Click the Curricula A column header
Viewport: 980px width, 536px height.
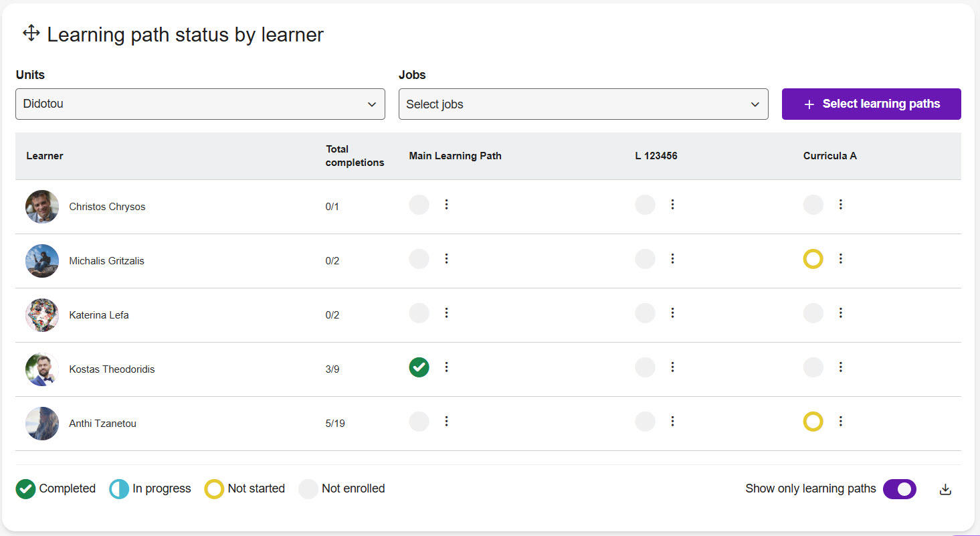point(830,156)
